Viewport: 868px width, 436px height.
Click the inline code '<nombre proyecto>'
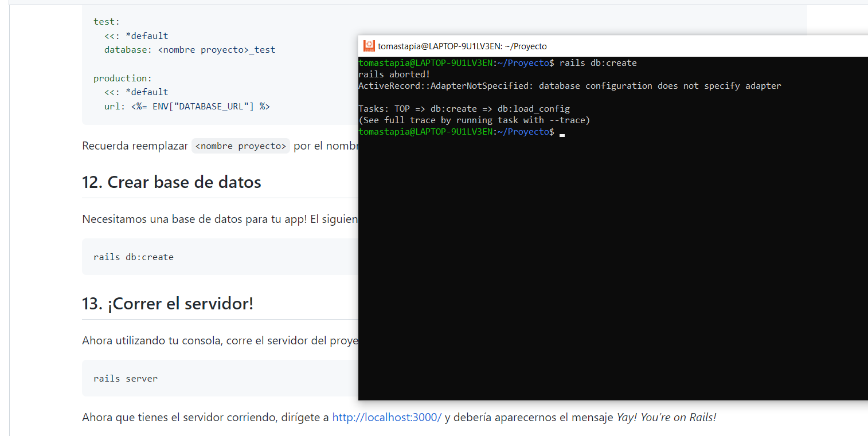coord(240,146)
